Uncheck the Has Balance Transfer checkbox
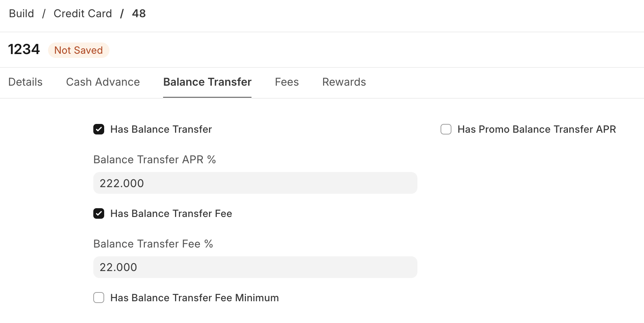This screenshot has height=323, width=644. [x=99, y=130]
